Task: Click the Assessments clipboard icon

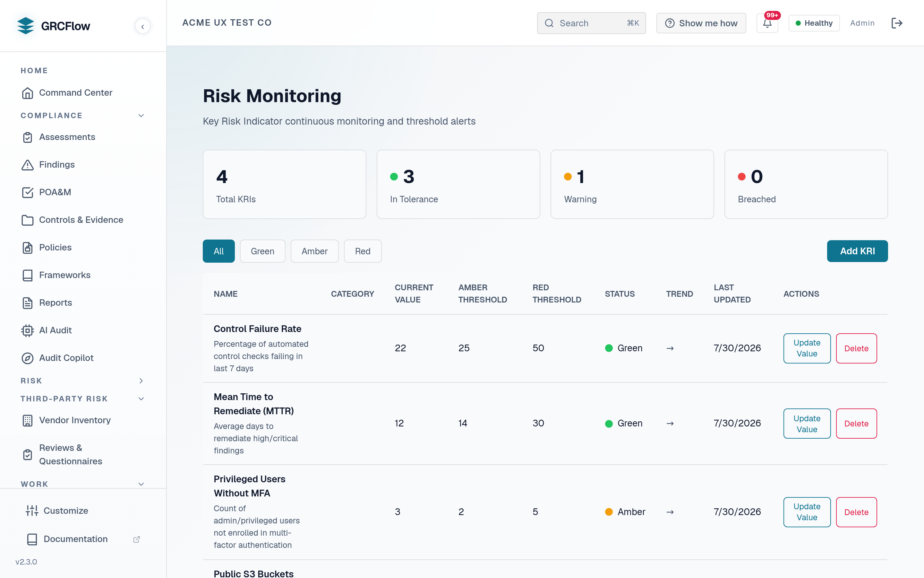Action: tap(28, 137)
